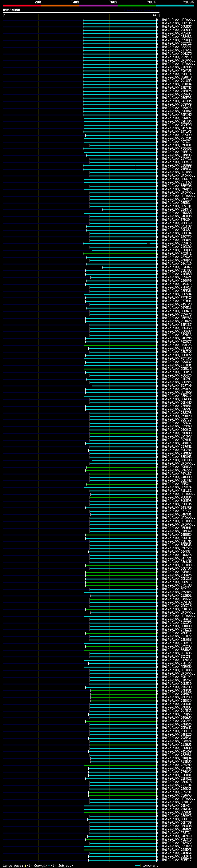The width and height of the screenshot is (197, 868).
Task: Select label UniRef100_B9FLI4
Action: coord(176,74)
